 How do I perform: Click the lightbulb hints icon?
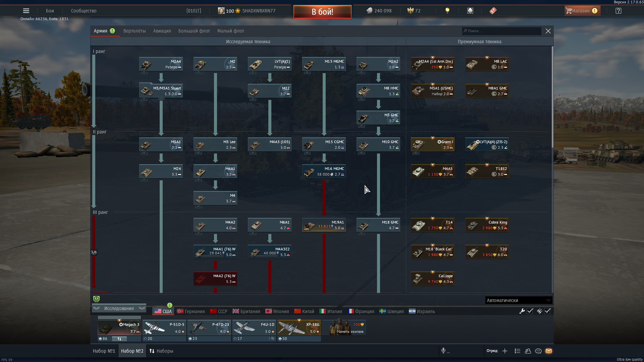pyautogui.click(x=447, y=11)
